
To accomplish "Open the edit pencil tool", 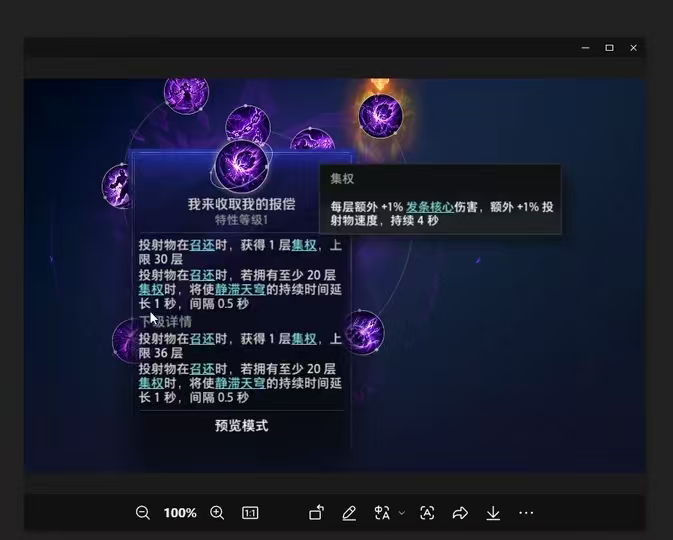I will (349, 513).
